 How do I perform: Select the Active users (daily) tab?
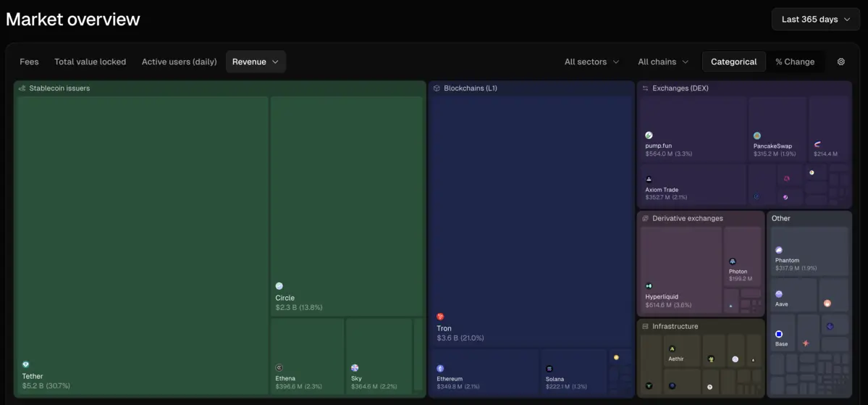pos(180,62)
